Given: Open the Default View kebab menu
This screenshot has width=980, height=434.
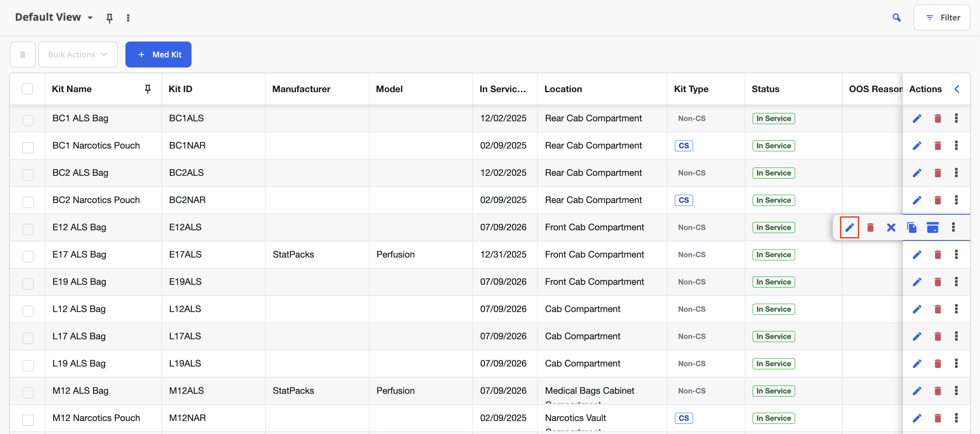Looking at the screenshot, I should click(128, 18).
